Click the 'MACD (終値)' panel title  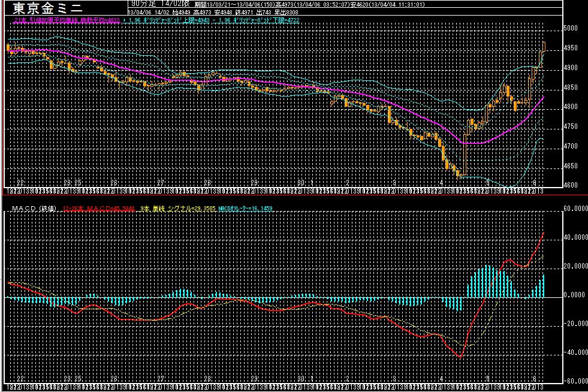[x=34, y=208]
